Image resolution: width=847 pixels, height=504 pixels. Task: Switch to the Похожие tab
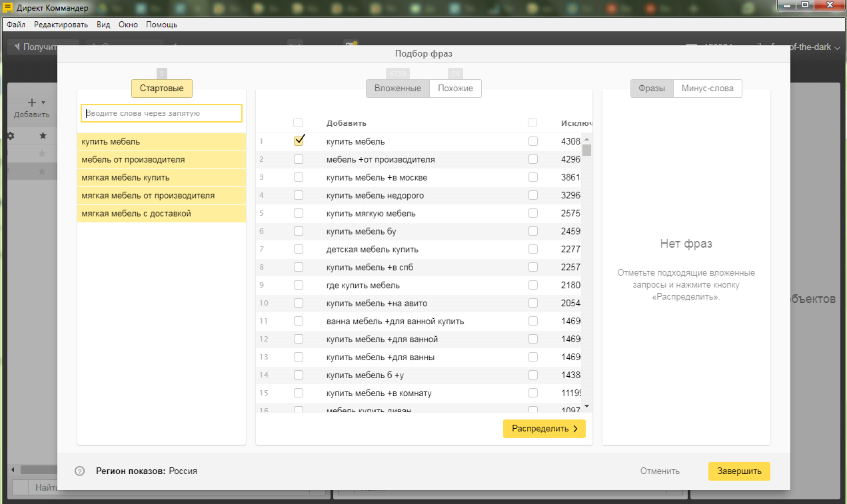tap(455, 89)
